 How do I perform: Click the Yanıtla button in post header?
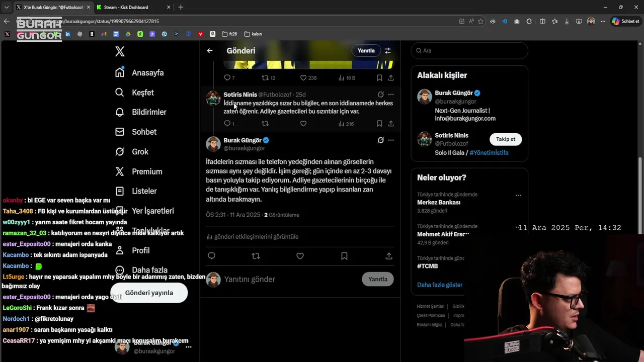point(366,51)
